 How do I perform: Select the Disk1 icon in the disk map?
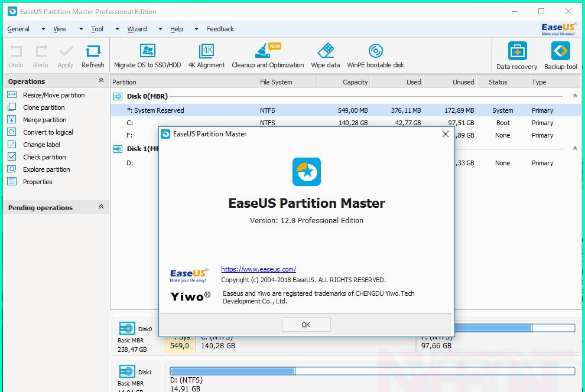coord(127,371)
